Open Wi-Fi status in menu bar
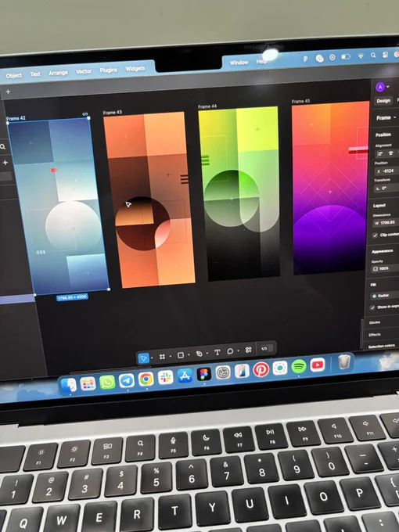 pos(361,56)
